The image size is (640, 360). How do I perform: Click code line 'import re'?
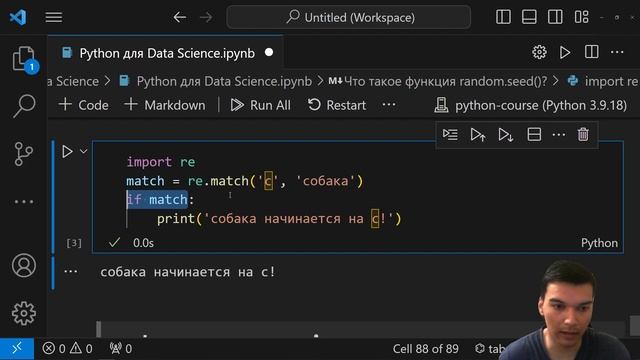tap(161, 162)
